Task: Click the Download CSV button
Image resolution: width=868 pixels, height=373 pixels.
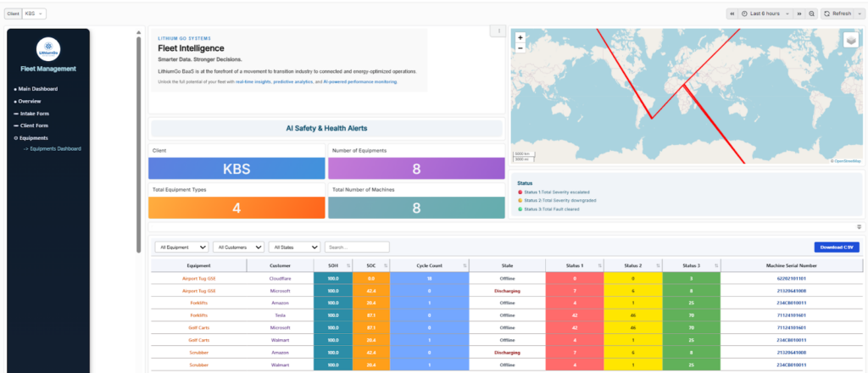Action: tap(836, 247)
